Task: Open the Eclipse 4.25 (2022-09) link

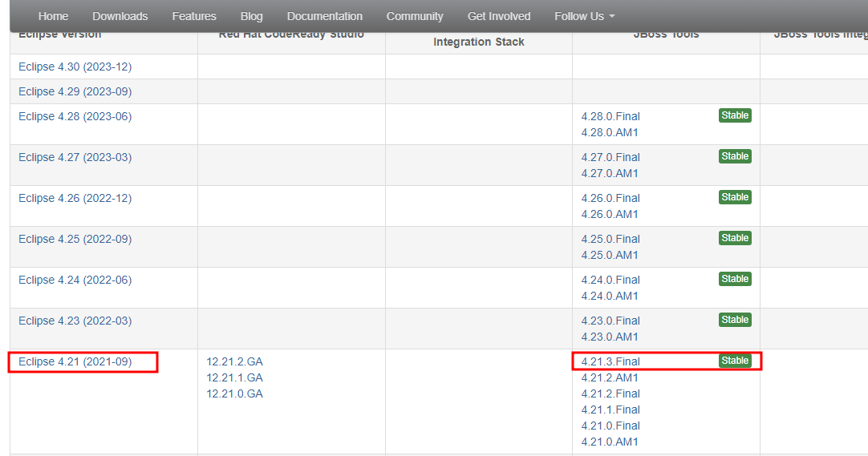Action: pos(75,240)
